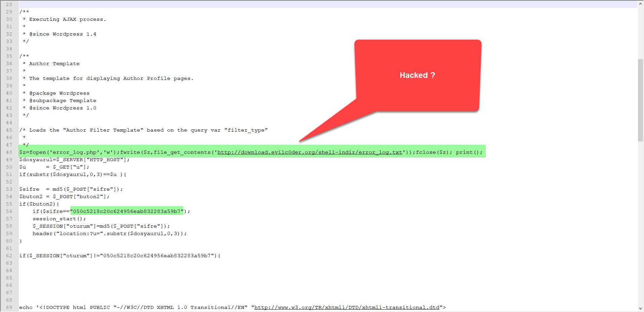Screen dimensions: 644x312
Task: Click the scrollbar down arrow
Action: pyautogui.click(x=641, y=308)
